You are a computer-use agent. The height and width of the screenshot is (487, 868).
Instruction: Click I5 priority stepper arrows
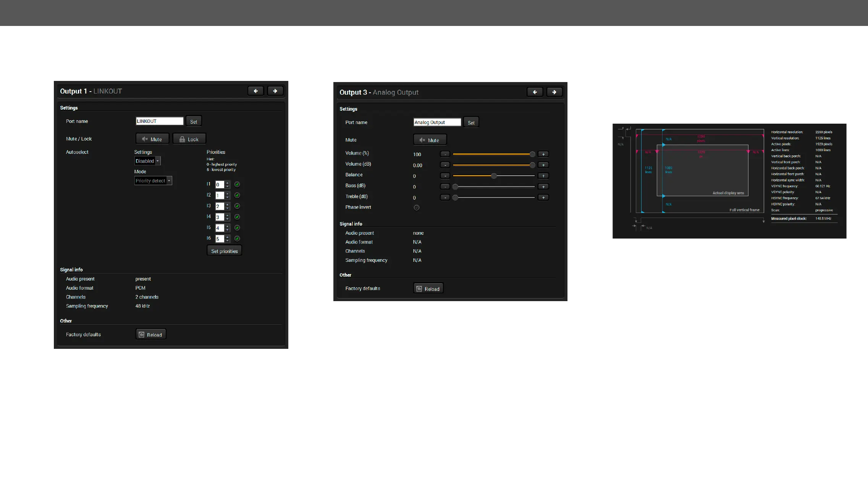click(227, 228)
